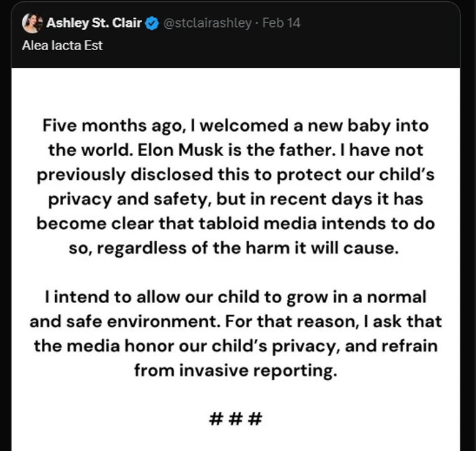Click the blue verified checkmark badge
The image size is (476, 451).
coord(151,23)
